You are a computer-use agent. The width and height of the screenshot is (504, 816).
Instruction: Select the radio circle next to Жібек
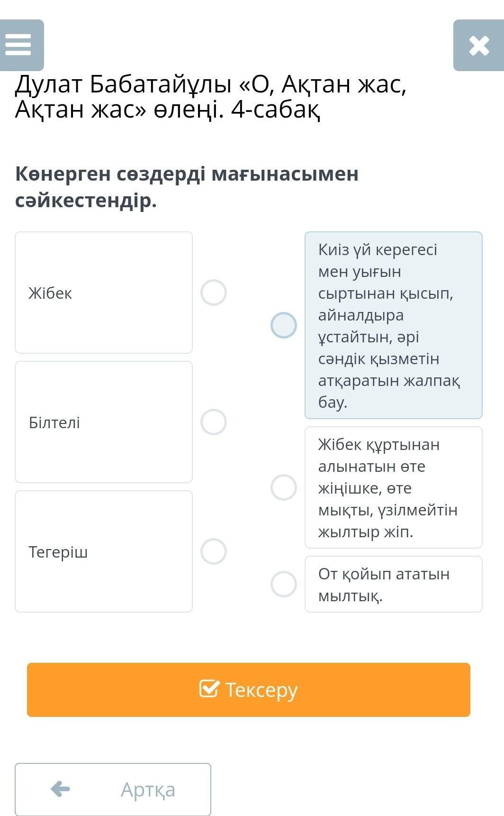pos(213,293)
